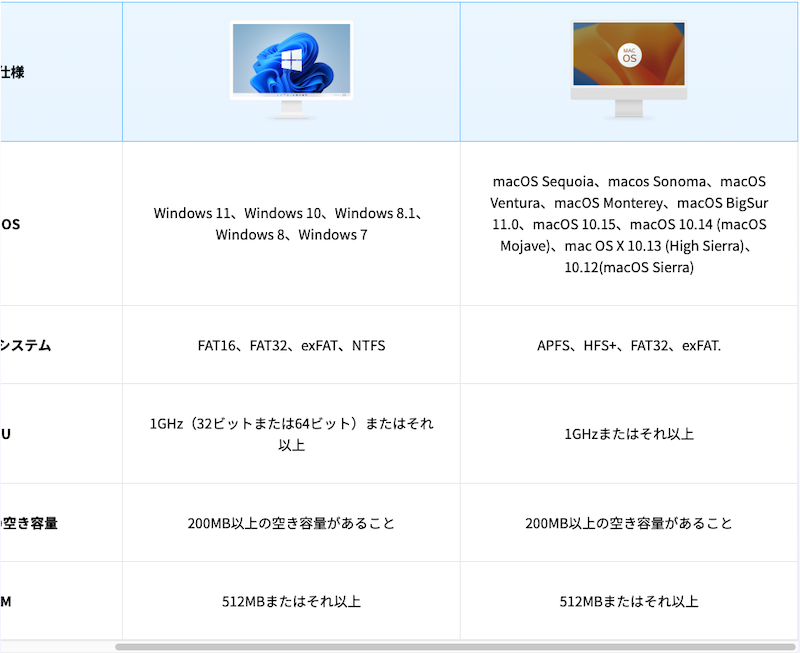800x653 pixels.
Task: Click the Windows 11 monitor image
Action: [291, 70]
